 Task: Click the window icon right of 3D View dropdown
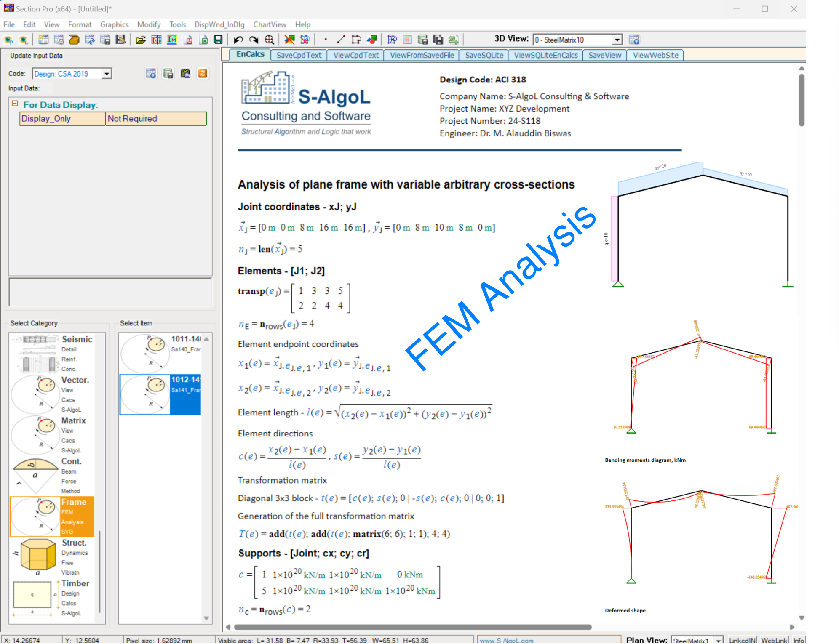634,40
